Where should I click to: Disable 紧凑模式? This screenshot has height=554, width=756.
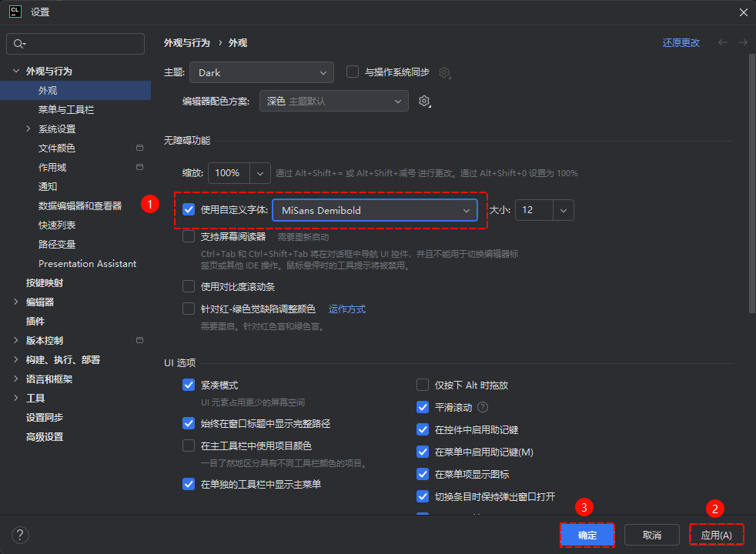click(x=188, y=385)
